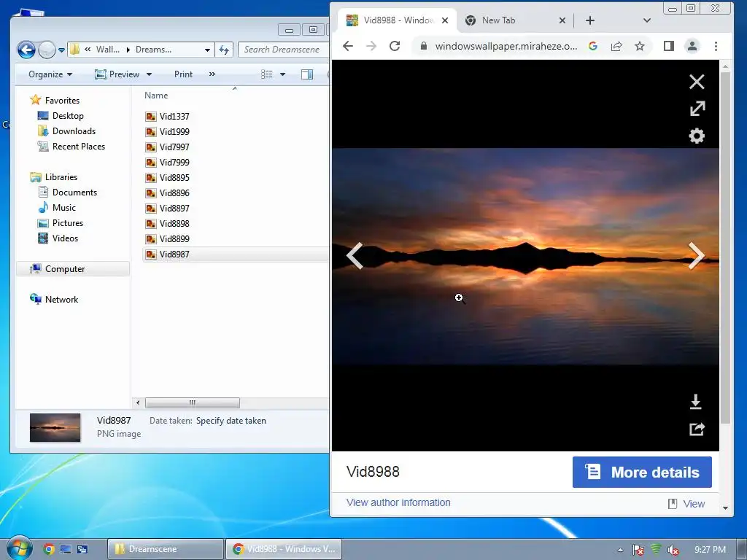Open Downloads under Favorites
Screen dimensions: 747x560
tap(66, 131)
